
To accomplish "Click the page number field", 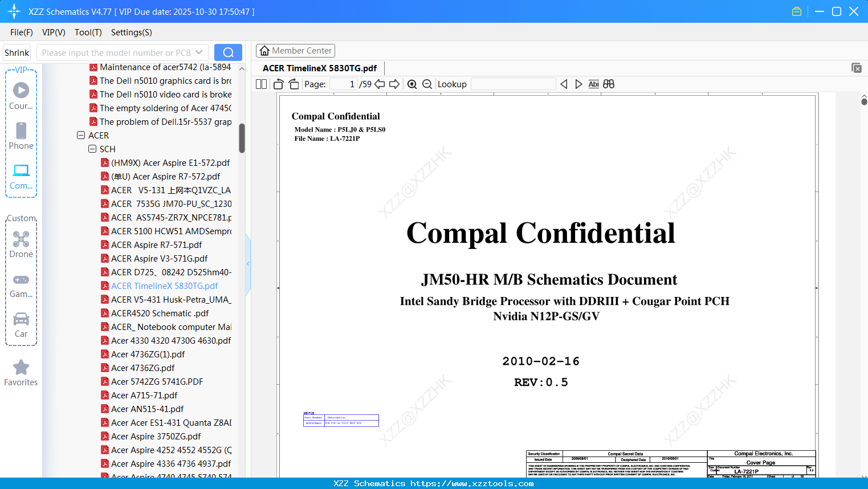I will pos(344,84).
